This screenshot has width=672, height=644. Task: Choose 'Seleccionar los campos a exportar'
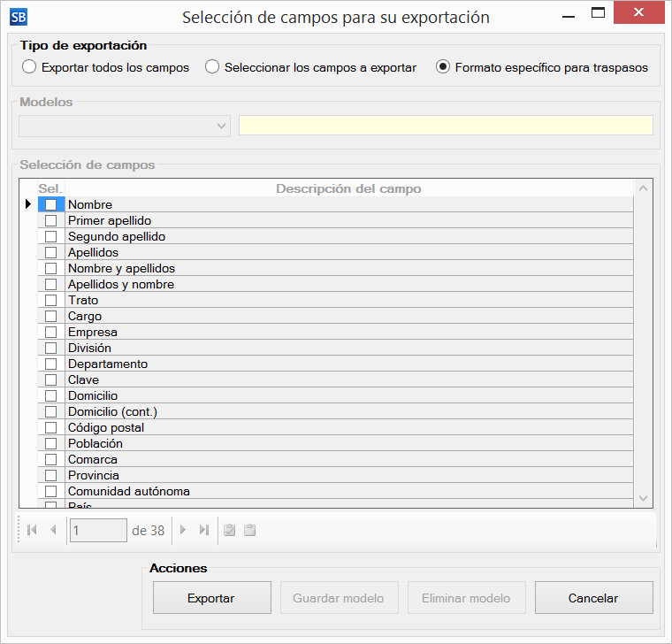click(212, 67)
